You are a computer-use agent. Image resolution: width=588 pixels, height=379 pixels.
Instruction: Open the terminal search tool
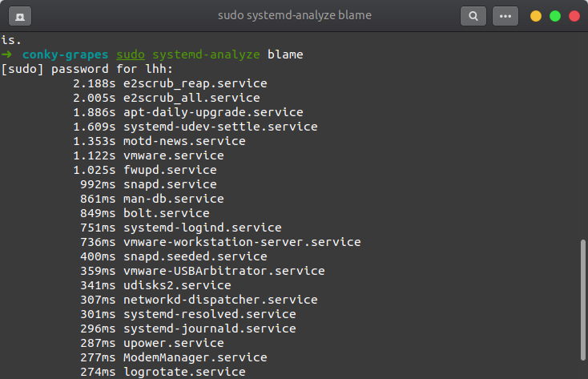point(473,16)
